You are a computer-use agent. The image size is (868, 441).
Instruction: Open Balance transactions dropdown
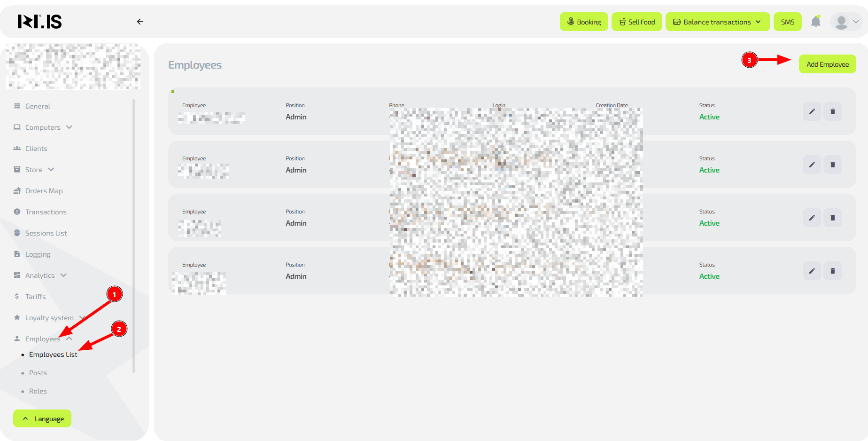pos(717,22)
